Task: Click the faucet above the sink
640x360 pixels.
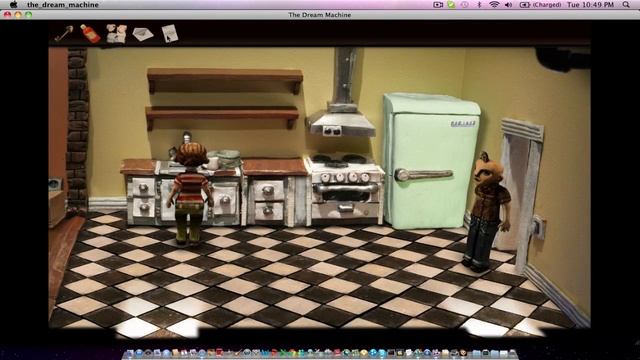Action: [x=187, y=137]
